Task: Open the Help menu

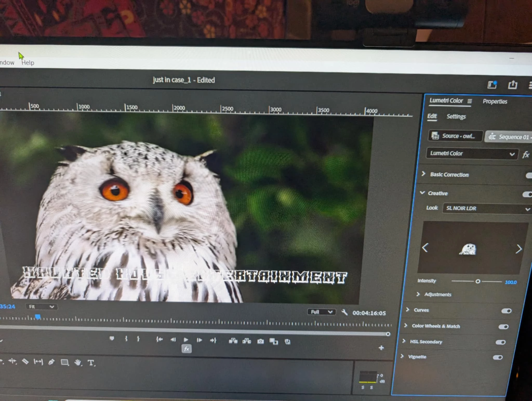Action: tap(28, 63)
